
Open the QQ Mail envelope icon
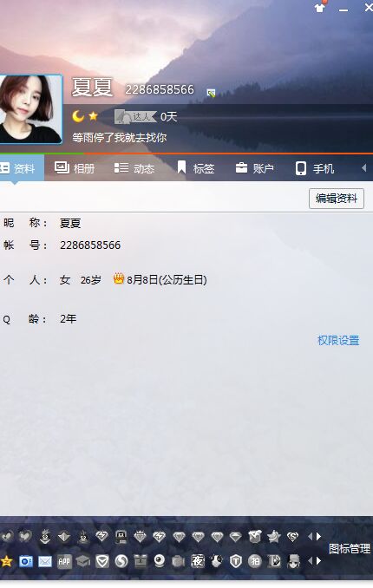pyautogui.click(x=45, y=561)
